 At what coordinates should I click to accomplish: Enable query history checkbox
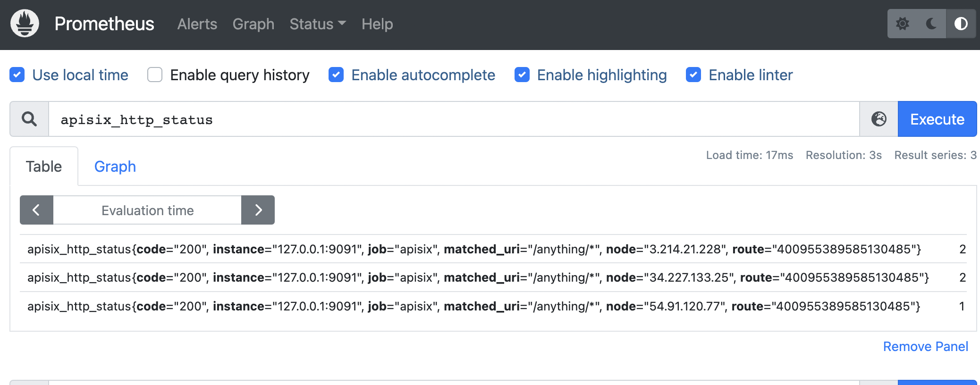(155, 75)
